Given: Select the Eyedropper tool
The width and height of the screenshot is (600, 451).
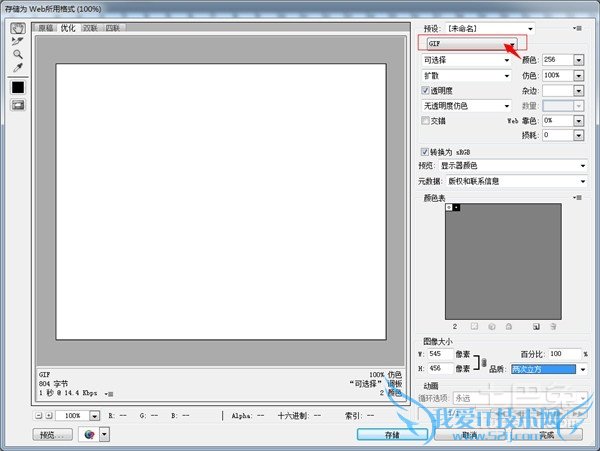Looking at the screenshot, I should 18,68.
